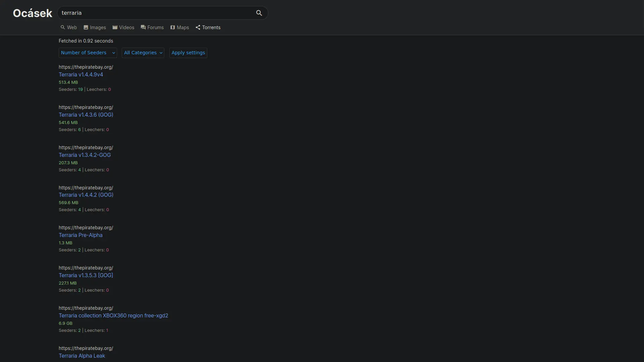Click the Fetched in 0.92 seconds text

coord(86,41)
